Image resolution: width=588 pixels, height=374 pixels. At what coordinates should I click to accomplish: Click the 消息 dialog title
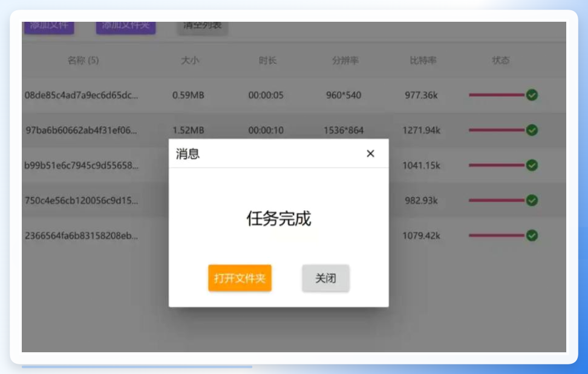pos(188,154)
